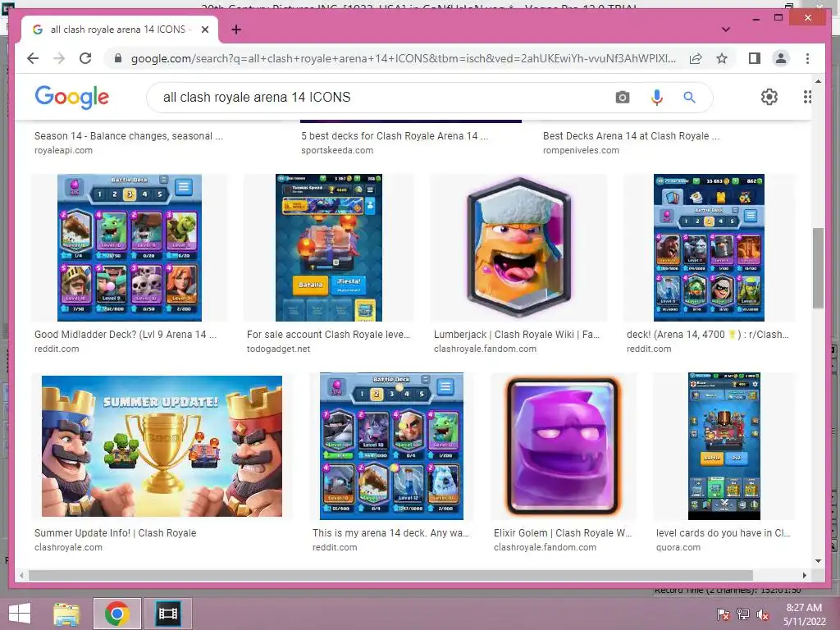Screen dimensions: 840x630
Task: Switch to Vegas Pro from the taskbar
Action: (x=167, y=614)
